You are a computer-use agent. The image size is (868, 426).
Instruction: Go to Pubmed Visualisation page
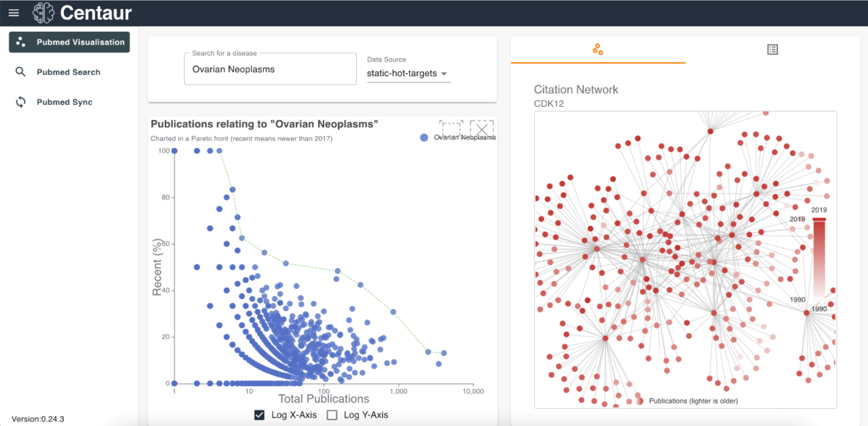(69, 42)
